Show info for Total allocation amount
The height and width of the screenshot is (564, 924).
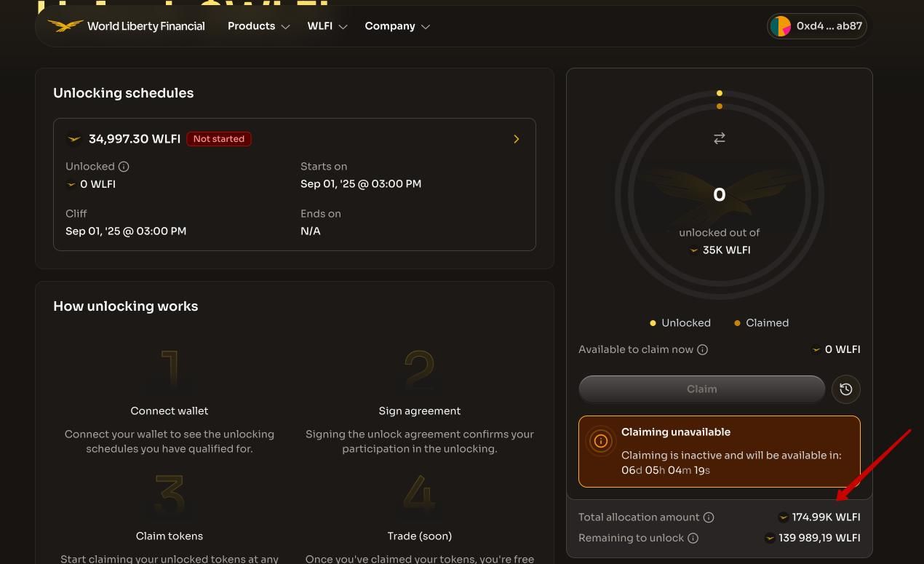709,517
